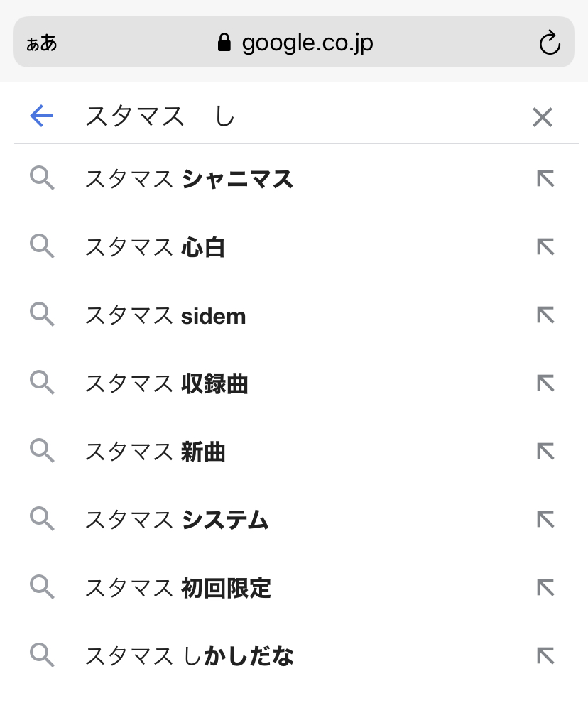Tap the blue back arrow
Screen dimensions: 588x725
coord(42,116)
